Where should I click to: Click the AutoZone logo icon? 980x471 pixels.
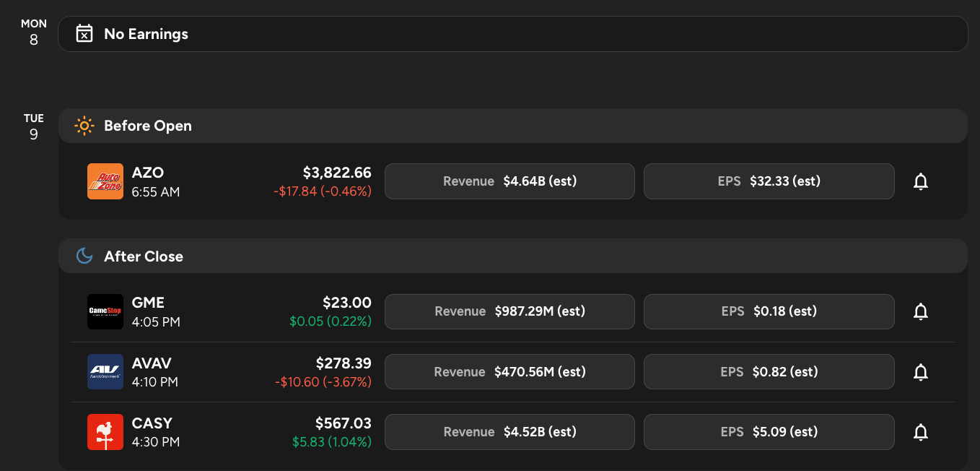pyautogui.click(x=105, y=181)
